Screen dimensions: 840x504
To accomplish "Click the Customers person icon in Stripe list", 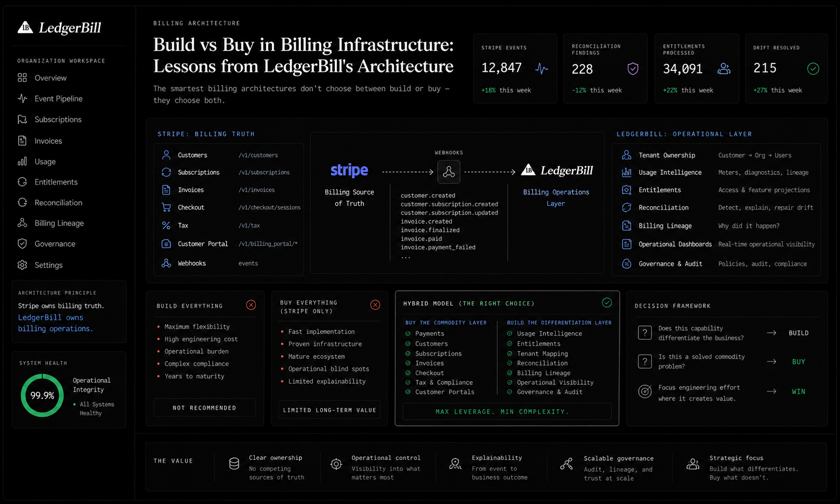I will click(x=166, y=155).
